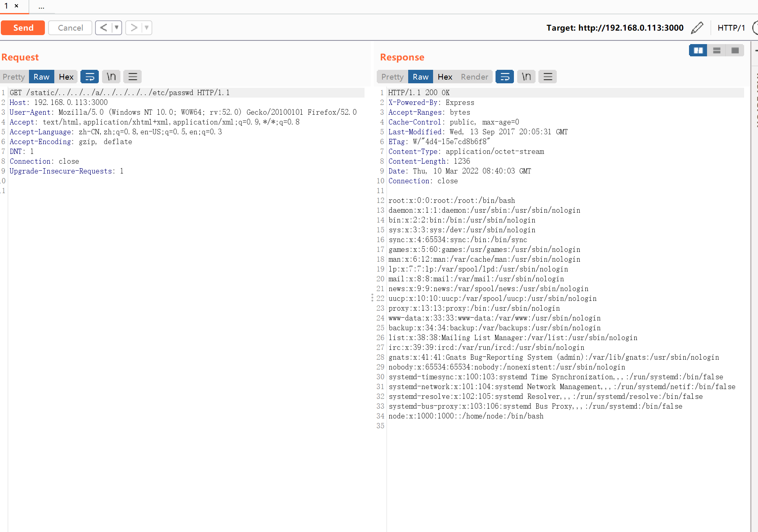
Task: Click the node:x:1000:1000 passwd entry
Action: point(466,416)
